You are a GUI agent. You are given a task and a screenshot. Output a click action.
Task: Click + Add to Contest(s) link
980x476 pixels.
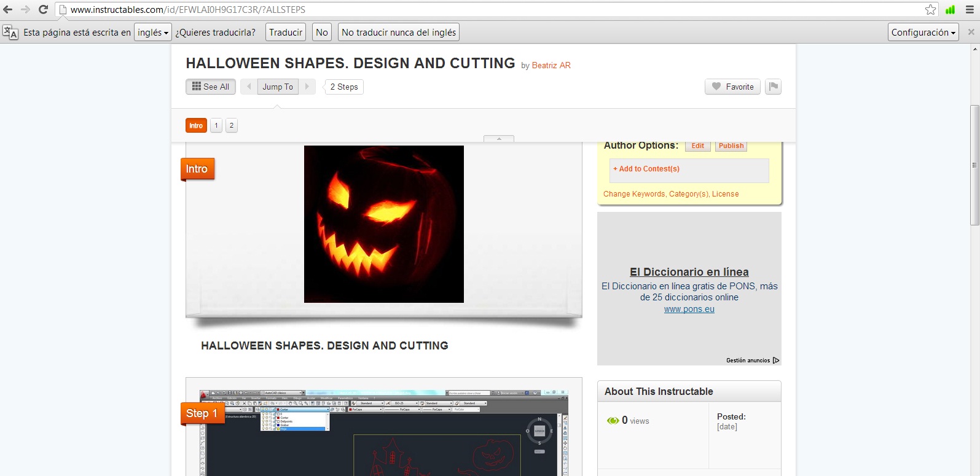[646, 169]
